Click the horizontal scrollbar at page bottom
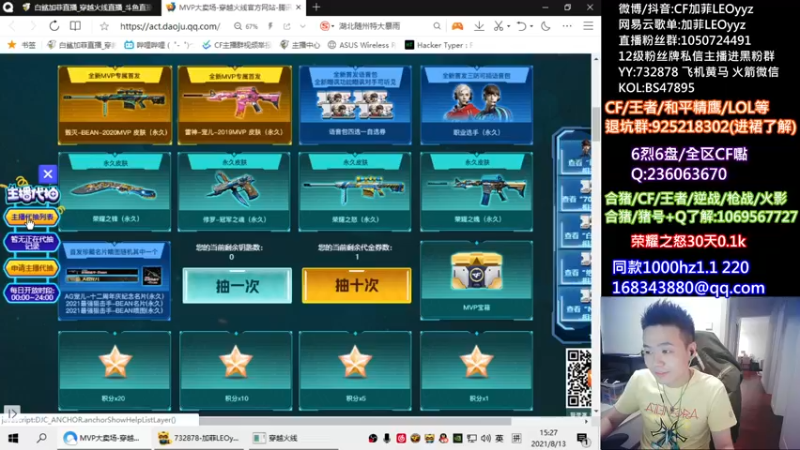This screenshot has width=800, height=450. click(355, 421)
